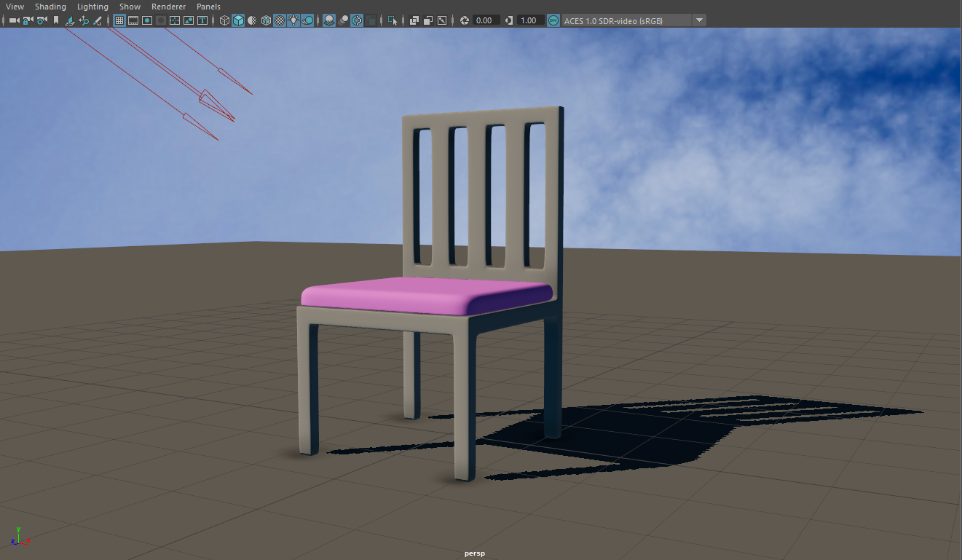Click the Select Camera icon

(x=14, y=20)
